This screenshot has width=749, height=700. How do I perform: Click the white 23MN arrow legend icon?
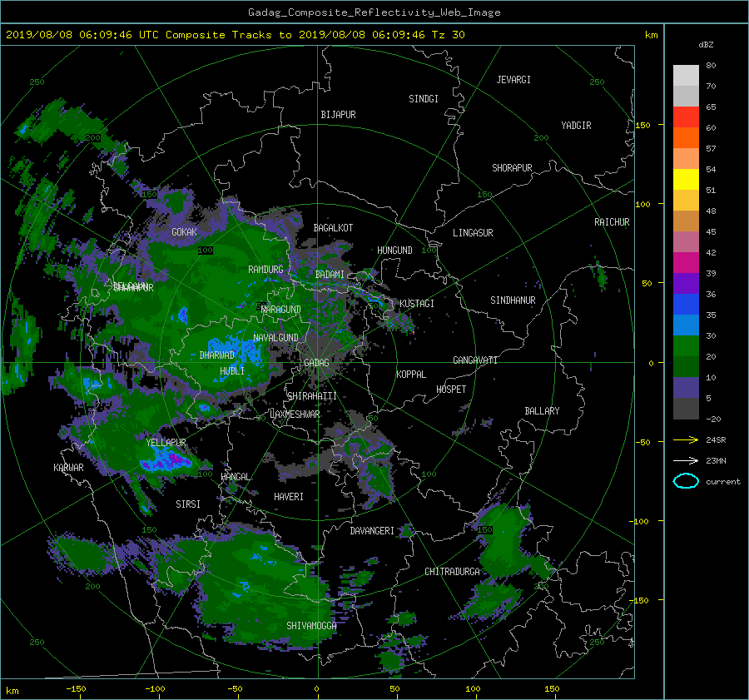click(x=686, y=460)
